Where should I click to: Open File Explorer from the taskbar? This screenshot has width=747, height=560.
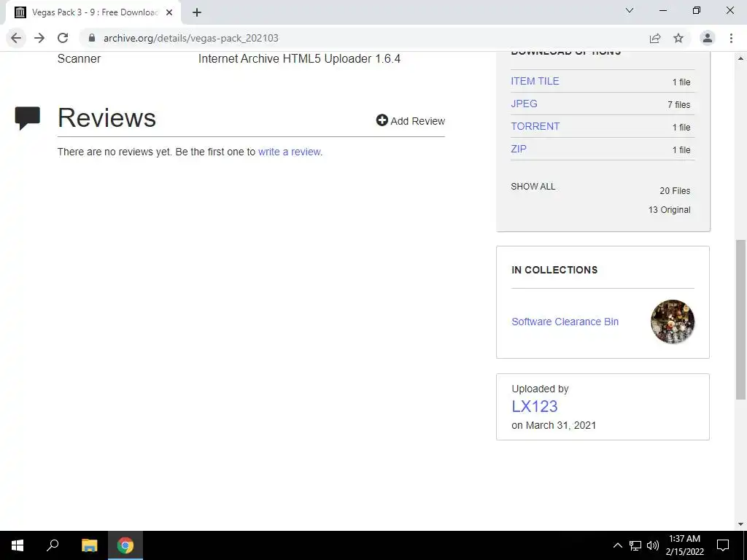89,545
